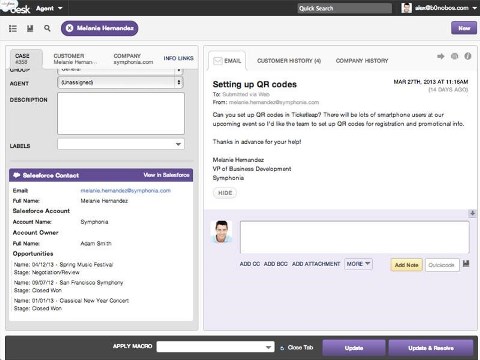
Task: Click the HIDE button under email
Action: coord(225,193)
